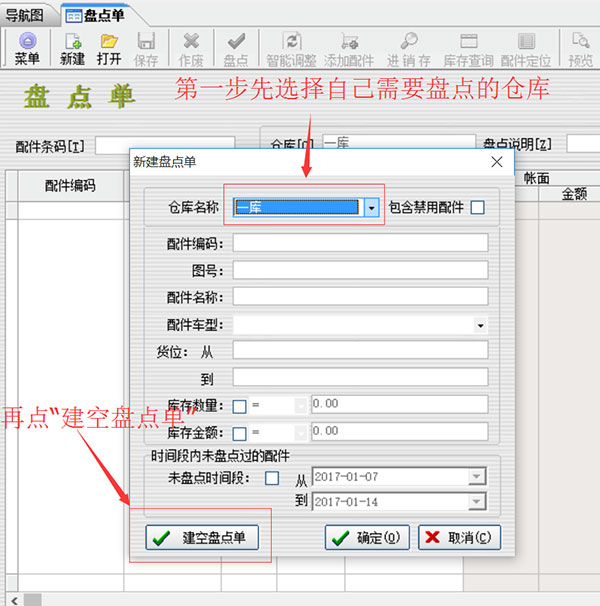The width and height of the screenshot is (600, 606).
Task: Click the 预览 preview icon
Action: click(580, 41)
